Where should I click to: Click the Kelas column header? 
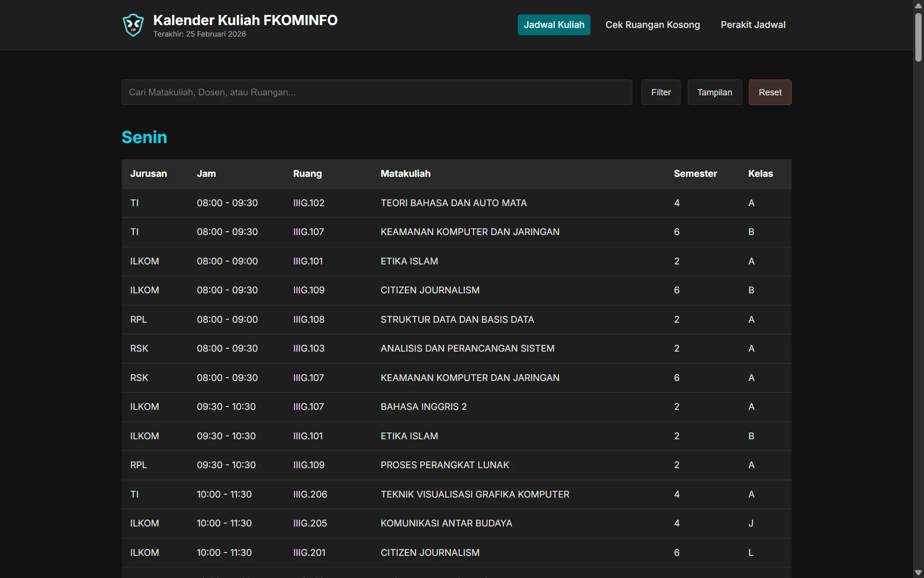point(760,174)
